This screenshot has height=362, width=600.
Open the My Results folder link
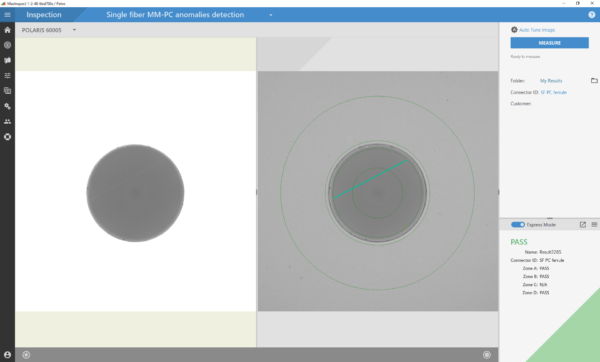tap(551, 81)
